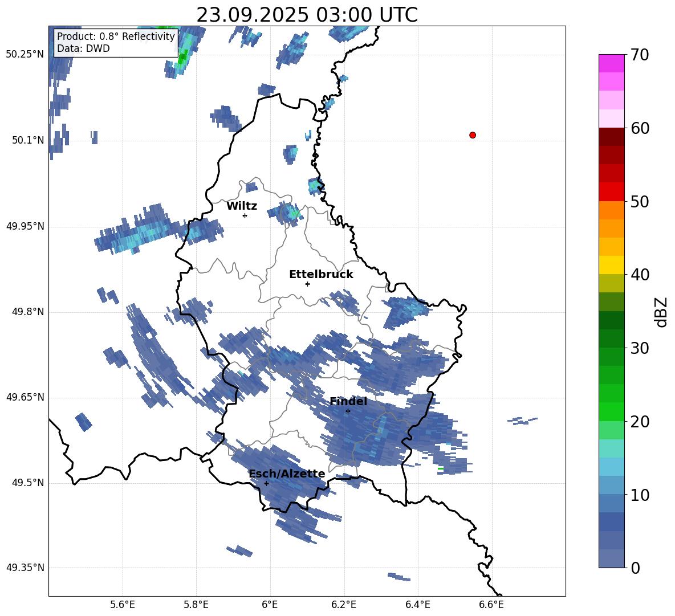The height and width of the screenshot is (616, 675).
Task: Click the 'Data: DWD' text
Action: (x=83, y=48)
